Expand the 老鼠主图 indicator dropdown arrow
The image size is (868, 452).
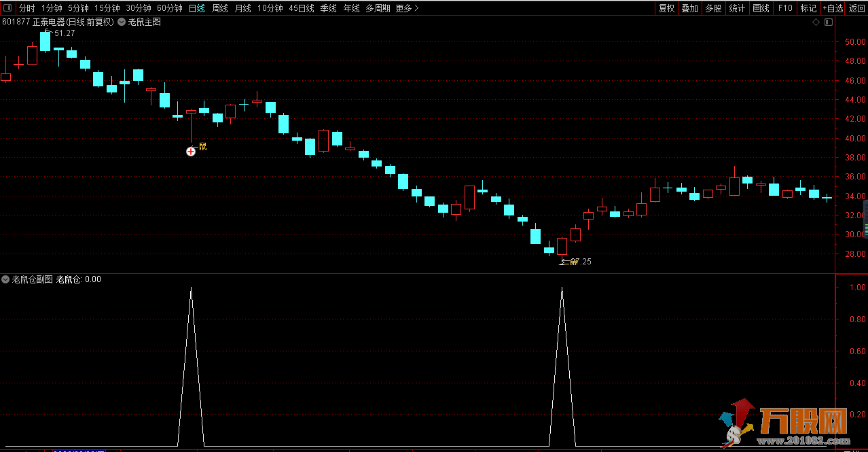coord(122,22)
